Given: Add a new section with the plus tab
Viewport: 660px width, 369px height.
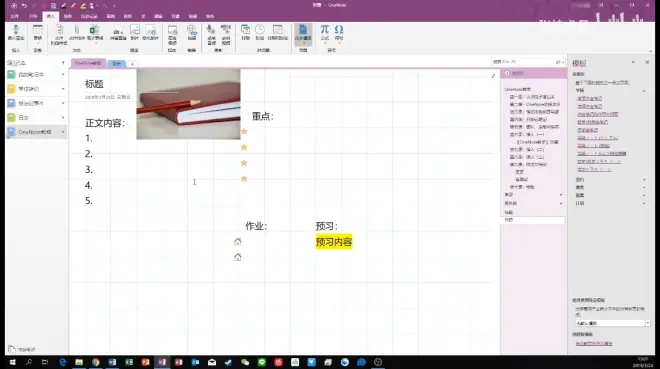Looking at the screenshot, I should pos(132,64).
